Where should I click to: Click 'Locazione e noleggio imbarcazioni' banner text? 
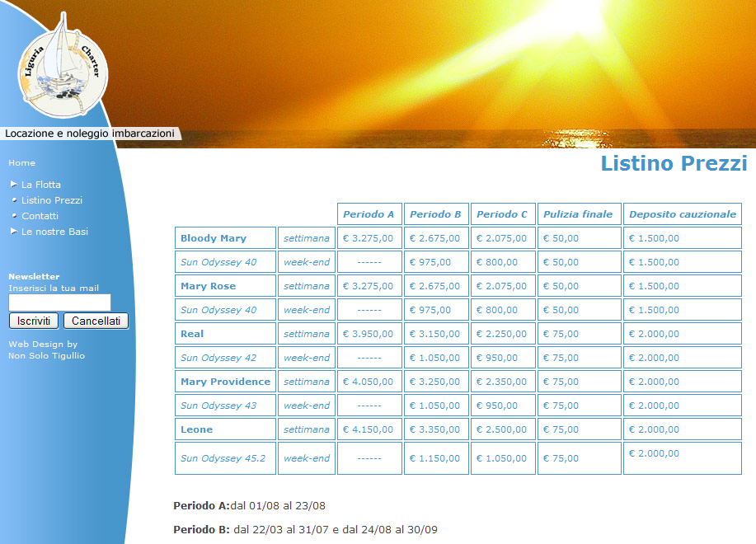[90, 134]
